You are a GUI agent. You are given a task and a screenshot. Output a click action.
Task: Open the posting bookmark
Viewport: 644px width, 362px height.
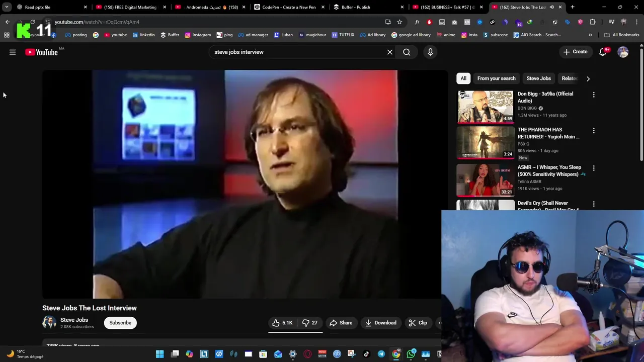pyautogui.click(x=75, y=35)
